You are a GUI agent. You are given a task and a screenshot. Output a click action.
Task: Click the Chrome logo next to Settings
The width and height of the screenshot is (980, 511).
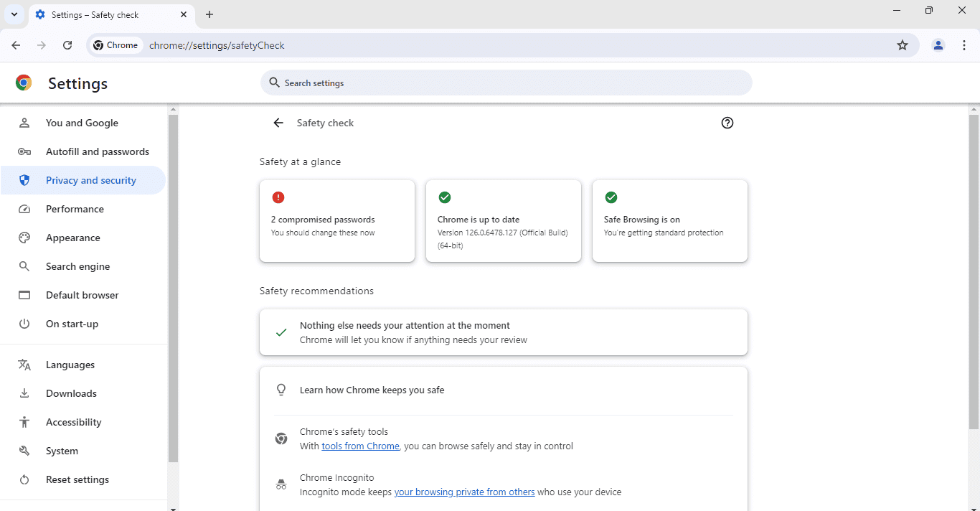[24, 83]
